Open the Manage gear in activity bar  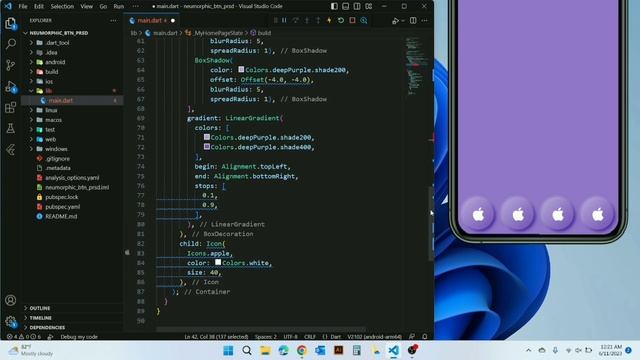click(11, 322)
